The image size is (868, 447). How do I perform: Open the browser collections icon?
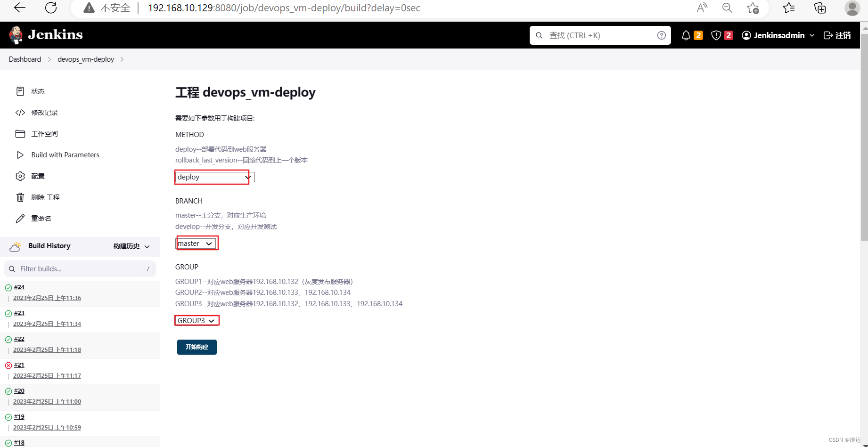point(820,8)
